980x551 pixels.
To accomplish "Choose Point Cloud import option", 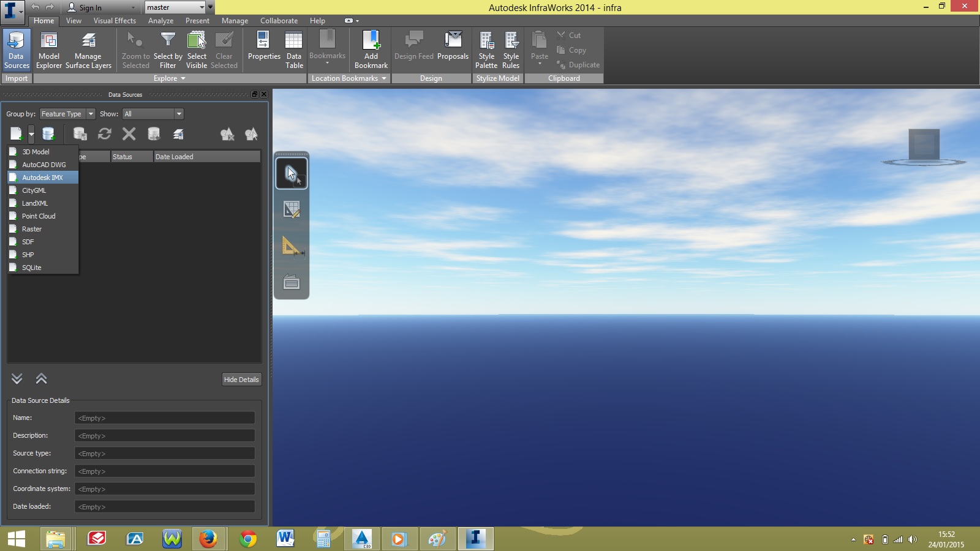I will [43, 216].
